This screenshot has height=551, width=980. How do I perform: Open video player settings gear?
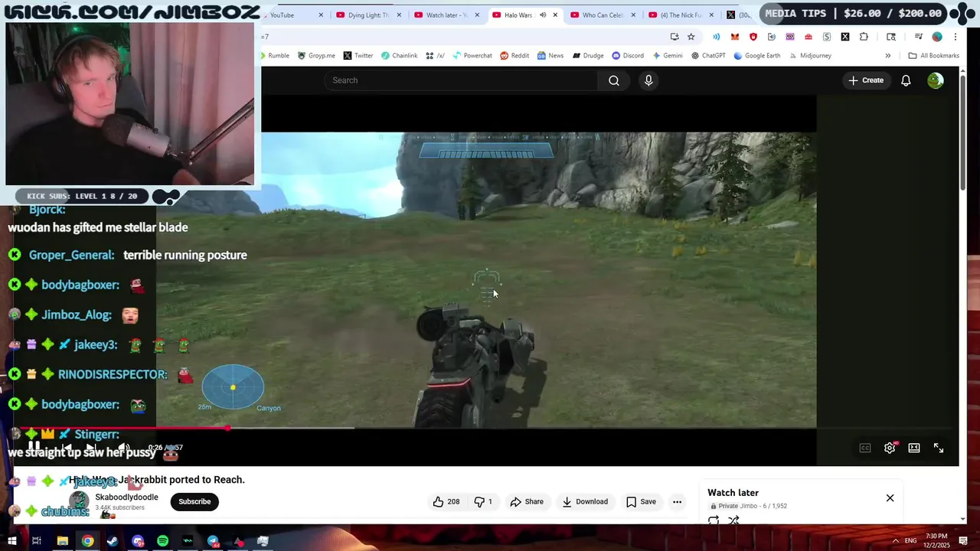[x=890, y=448]
